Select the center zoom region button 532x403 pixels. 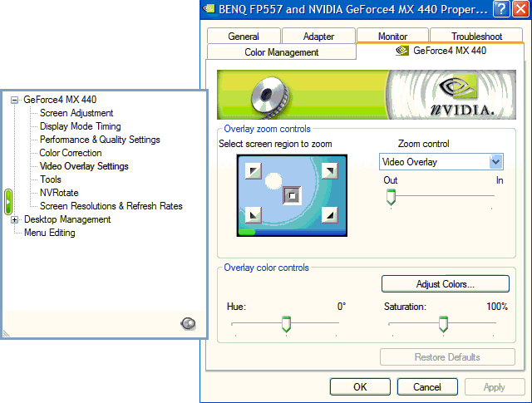291,196
